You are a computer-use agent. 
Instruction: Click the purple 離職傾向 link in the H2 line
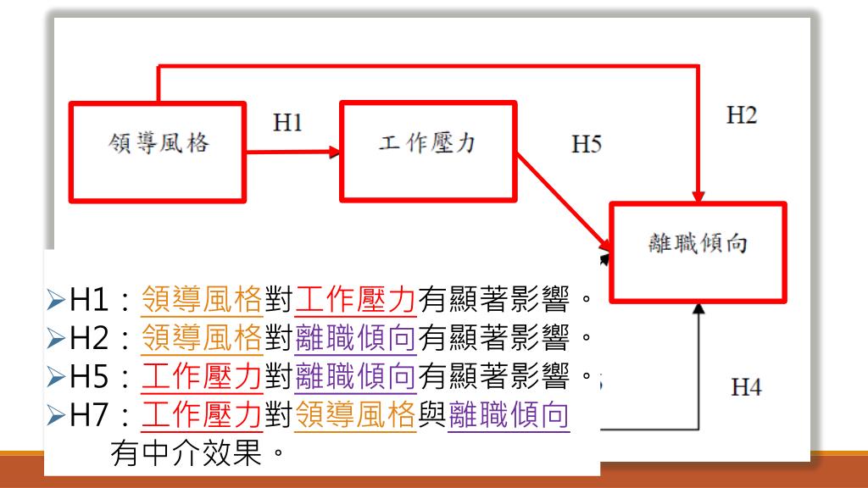(x=355, y=338)
